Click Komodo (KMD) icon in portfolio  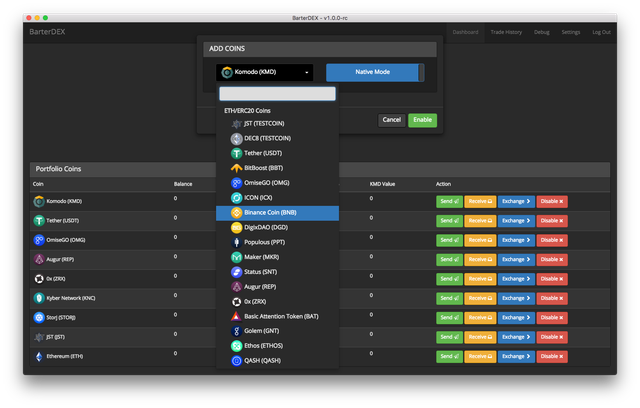(39, 202)
